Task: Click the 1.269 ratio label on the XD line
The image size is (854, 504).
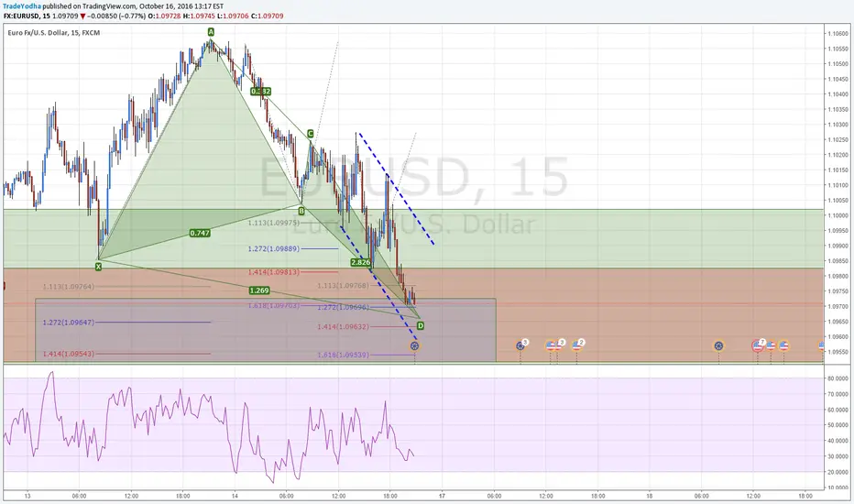Action: click(259, 290)
